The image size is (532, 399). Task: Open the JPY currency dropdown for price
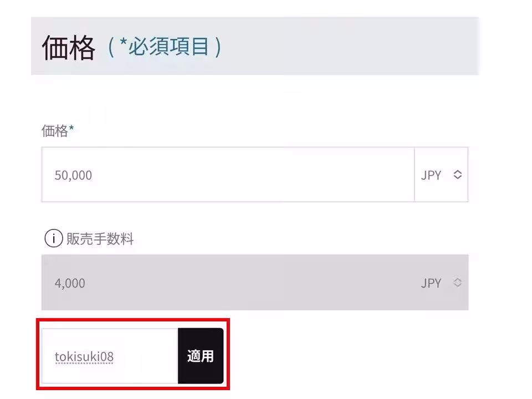(x=441, y=175)
